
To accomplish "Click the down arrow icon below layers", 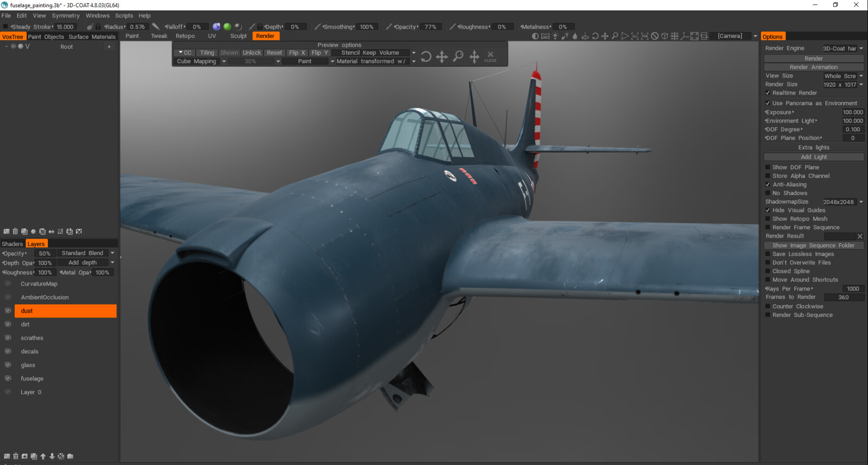I will click(52, 456).
